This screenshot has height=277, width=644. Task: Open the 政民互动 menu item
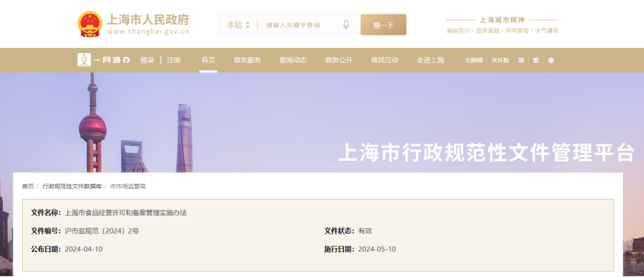click(385, 60)
